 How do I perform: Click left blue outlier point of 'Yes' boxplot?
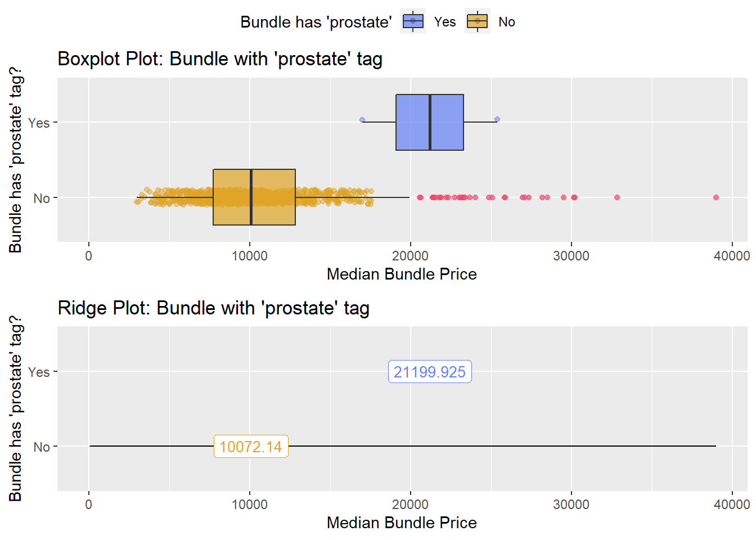pos(362,120)
